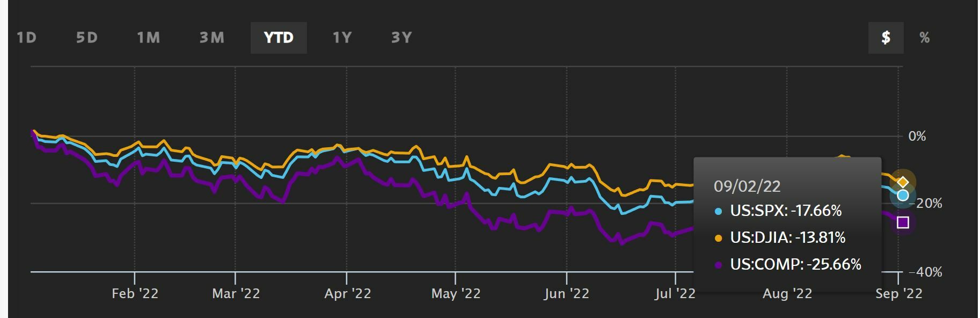This screenshot has width=980, height=318.
Task: Toggle chart to percent mode
Action: (x=924, y=38)
